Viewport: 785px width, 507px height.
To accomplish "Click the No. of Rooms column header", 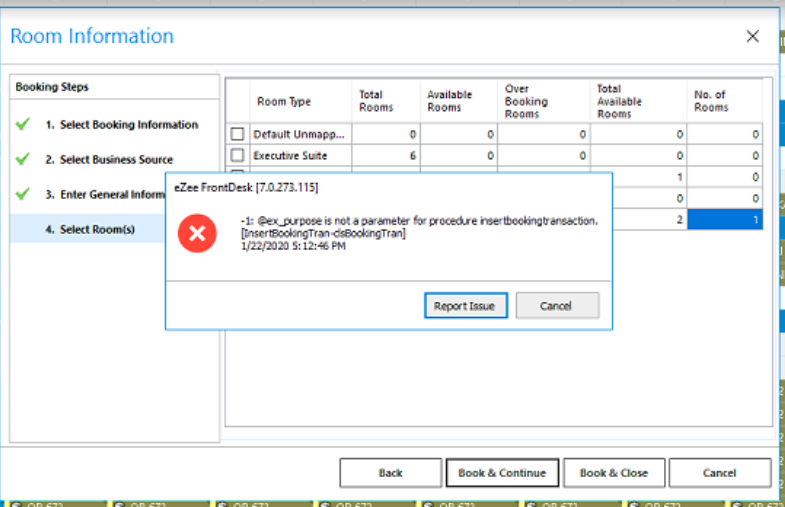I will coord(725,101).
